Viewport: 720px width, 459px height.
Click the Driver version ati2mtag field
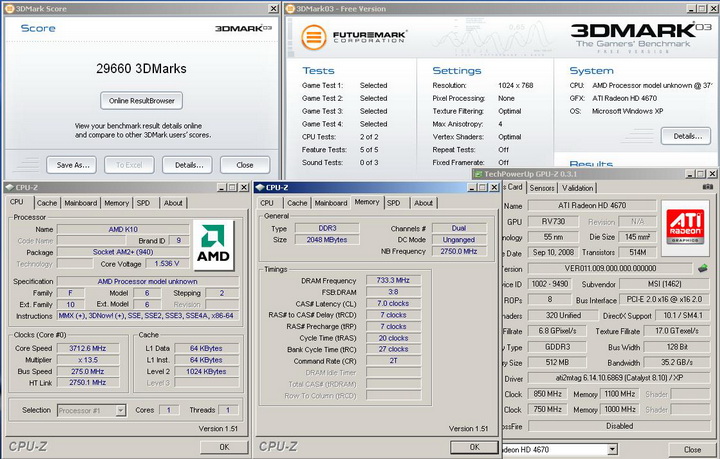click(x=619, y=378)
